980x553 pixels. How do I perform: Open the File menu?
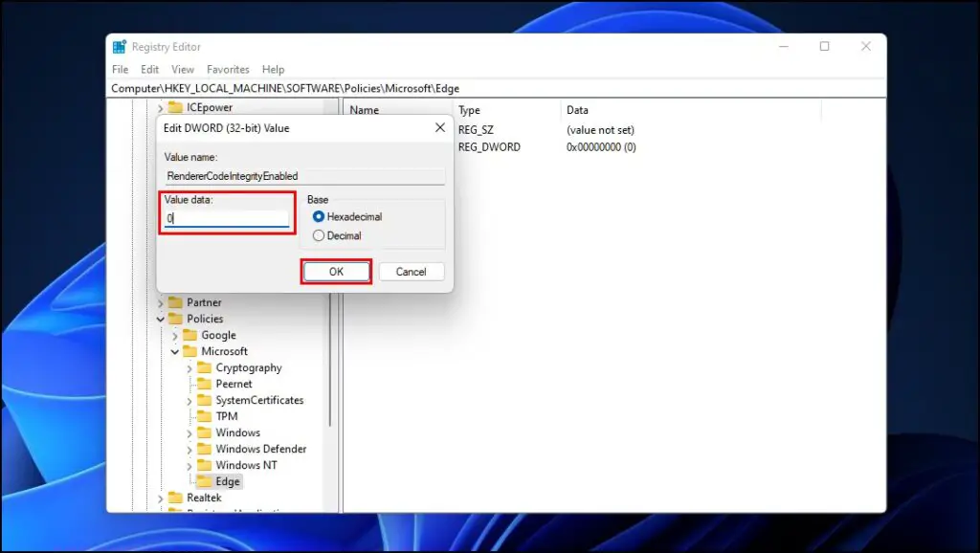tap(120, 69)
